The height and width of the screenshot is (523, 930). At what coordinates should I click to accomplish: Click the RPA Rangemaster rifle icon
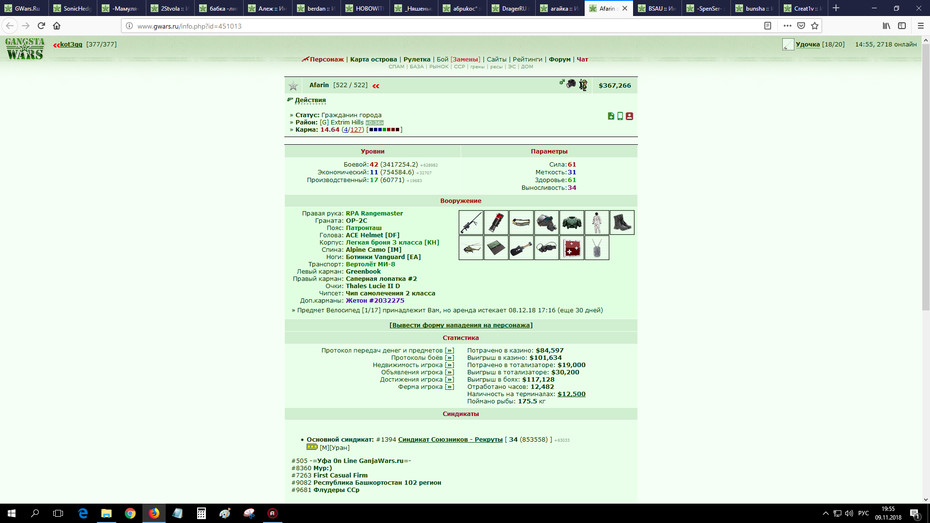tap(471, 222)
